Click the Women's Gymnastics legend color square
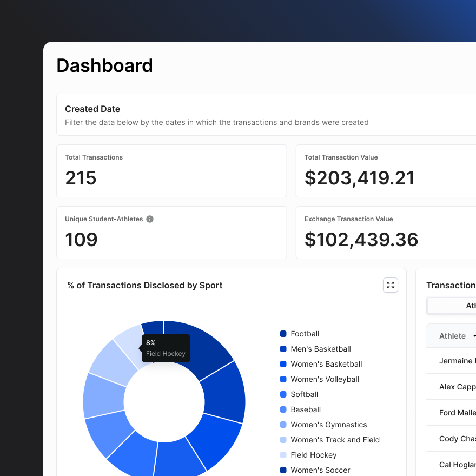This screenshot has width=476, height=476. pyautogui.click(x=283, y=425)
